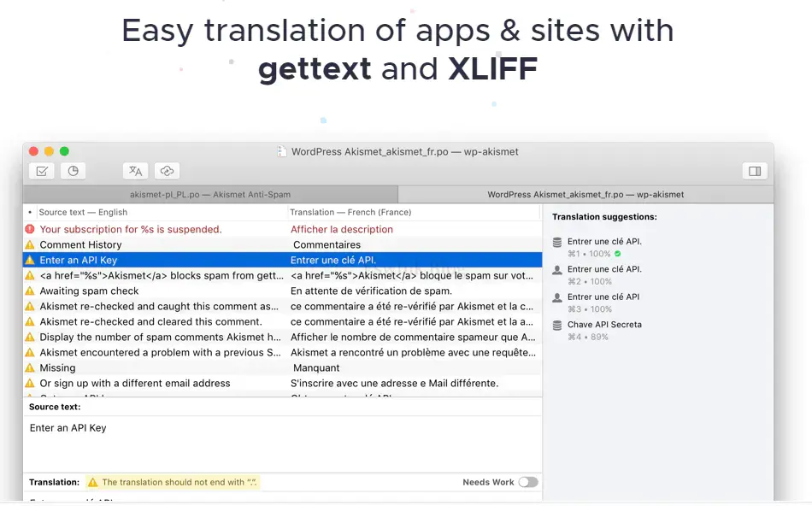Click the warning icon beside Comment History
The height and width of the screenshot is (517, 812).
pyautogui.click(x=30, y=245)
